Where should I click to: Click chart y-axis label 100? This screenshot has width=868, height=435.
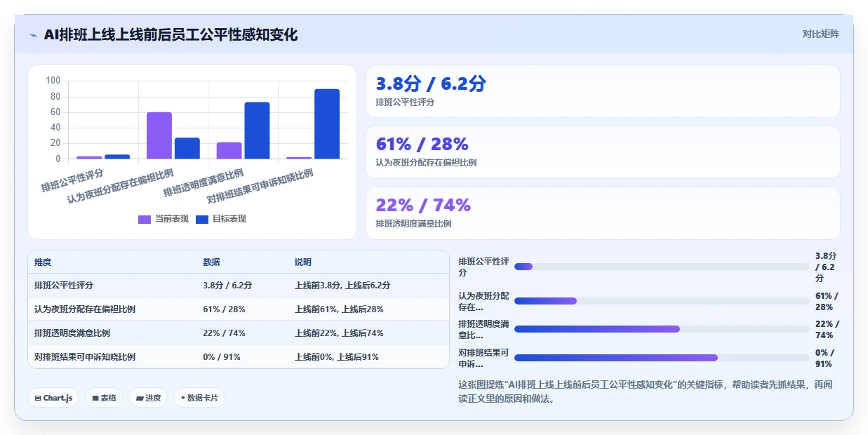[53, 81]
